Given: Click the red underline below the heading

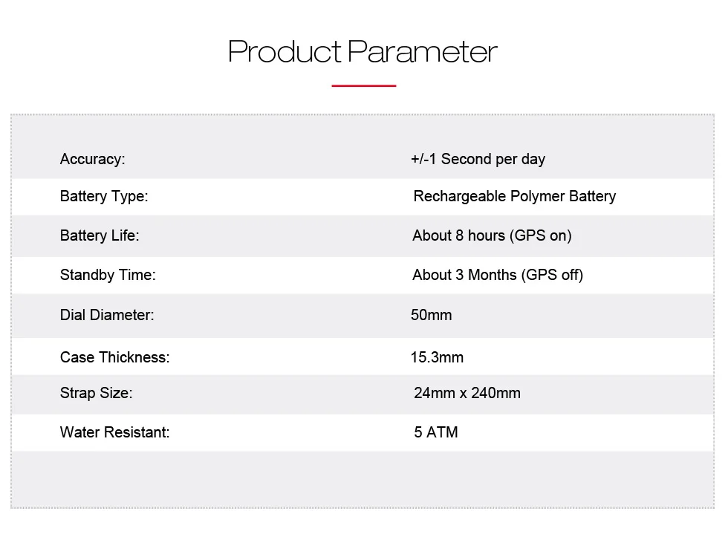Looking at the screenshot, I should click(x=363, y=85).
